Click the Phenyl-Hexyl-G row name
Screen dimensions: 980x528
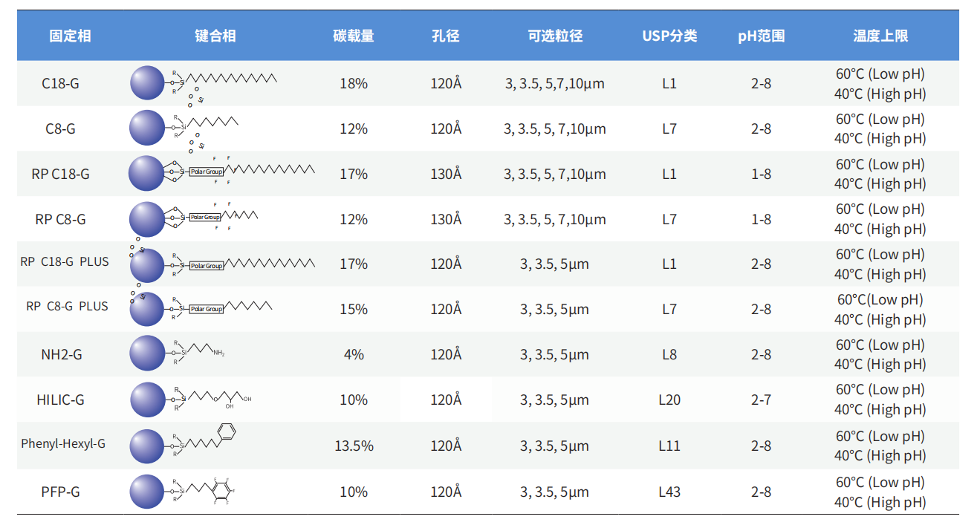tap(63, 444)
